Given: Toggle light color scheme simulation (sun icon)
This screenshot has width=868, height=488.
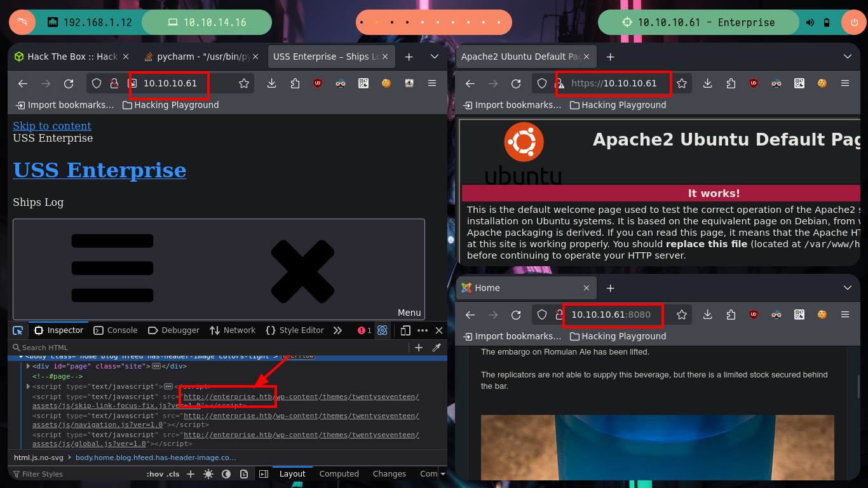Looking at the screenshot, I should click(x=208, y=474).
